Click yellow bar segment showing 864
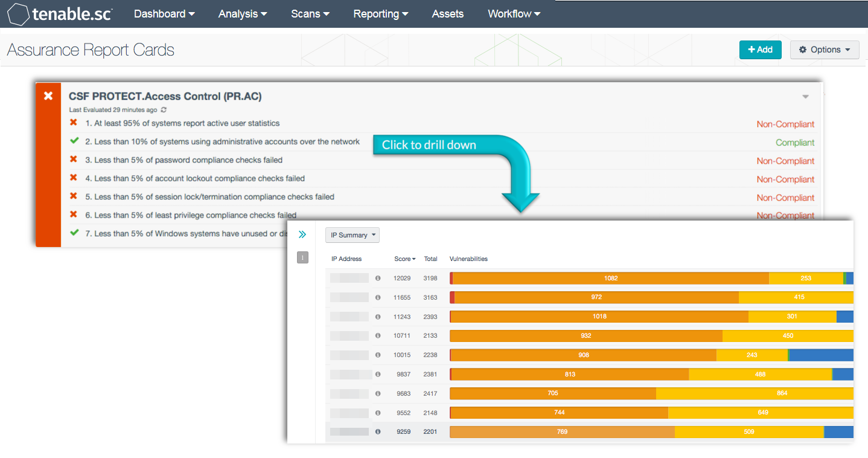The width and height of the screenshot is (868, 458). 755,393
